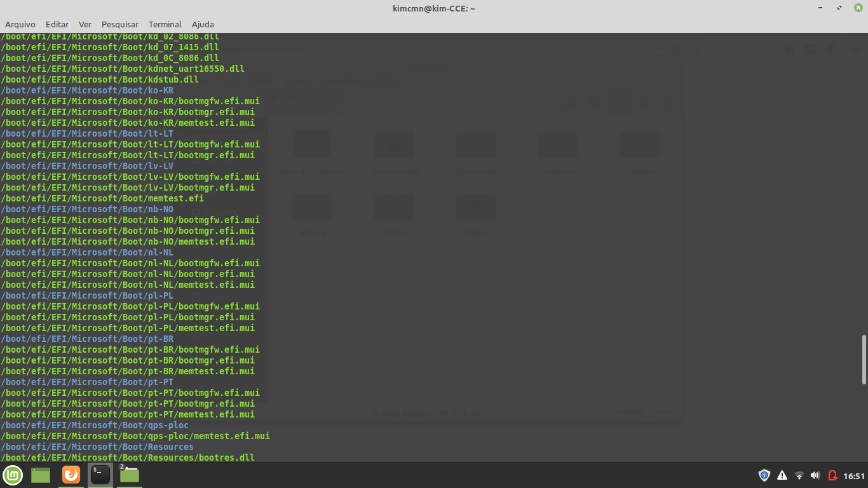Click the ko-KR/memtest.efi.mui line
868x488 pixels.
click(128, 123)
